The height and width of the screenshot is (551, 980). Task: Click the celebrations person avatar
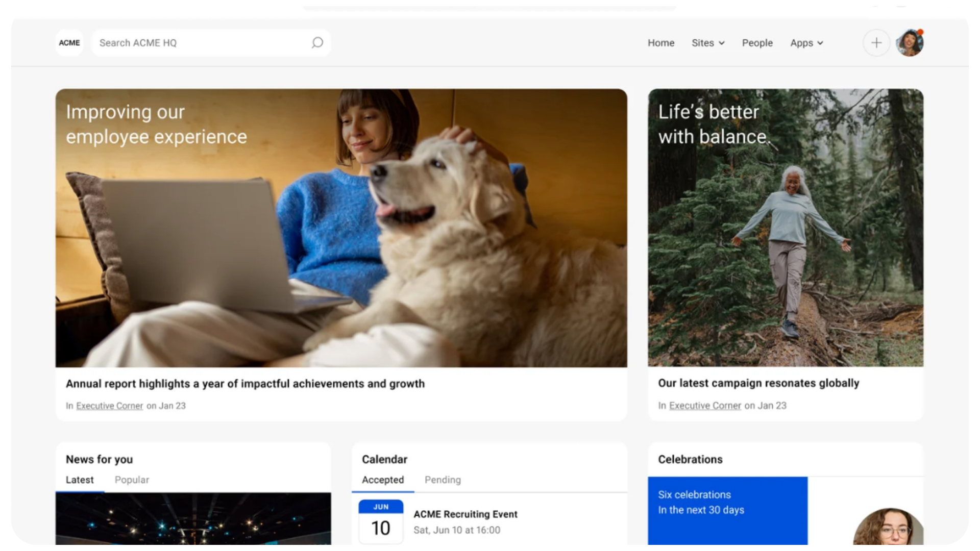coord(888,527)
